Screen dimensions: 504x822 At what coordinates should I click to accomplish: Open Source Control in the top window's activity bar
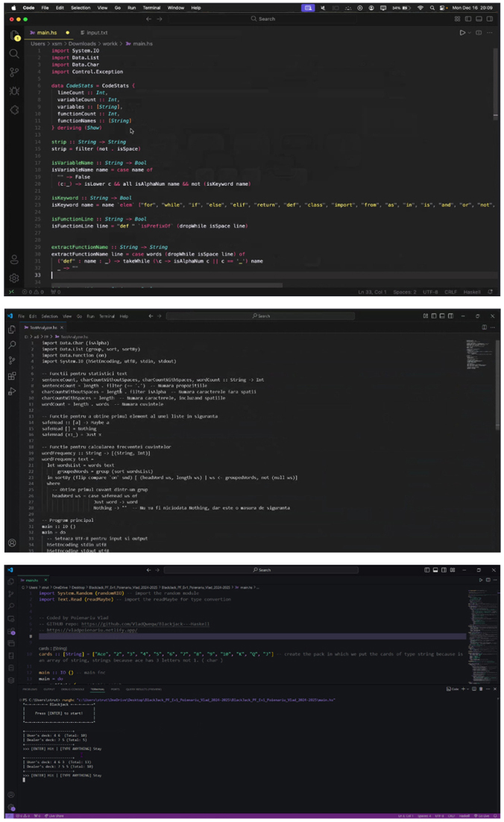[x=14, y=72]
